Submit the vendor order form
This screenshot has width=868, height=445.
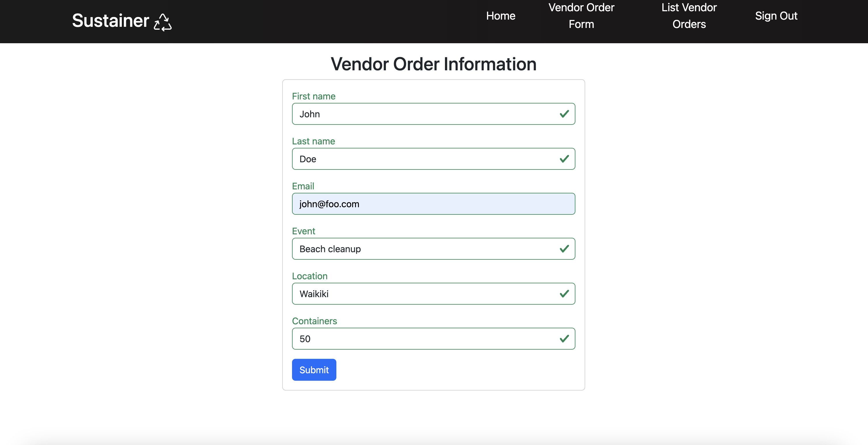tap(314, 369)
